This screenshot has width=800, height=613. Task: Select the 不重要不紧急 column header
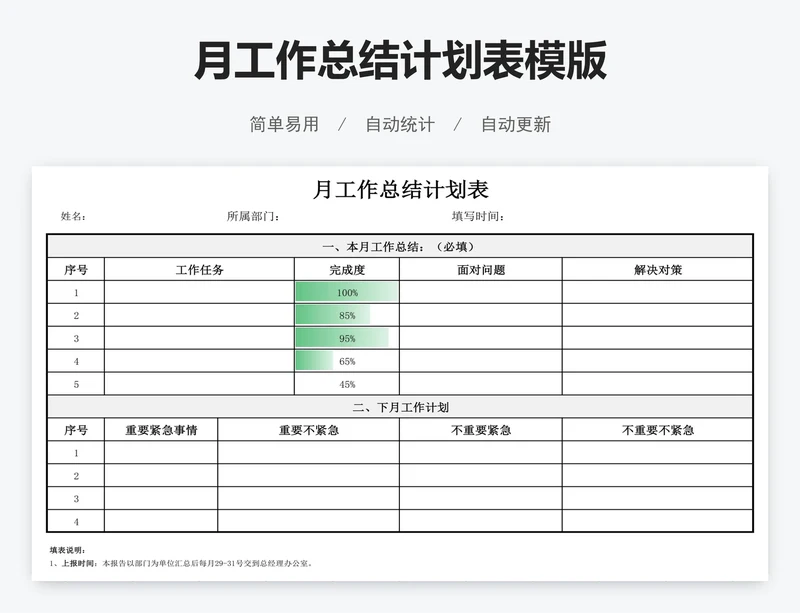658,430
